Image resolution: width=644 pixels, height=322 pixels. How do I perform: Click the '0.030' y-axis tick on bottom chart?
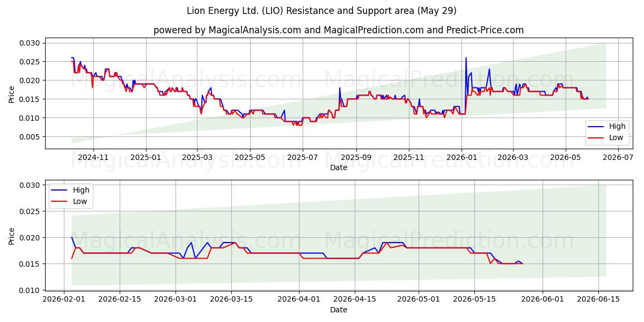click(30, 185)
